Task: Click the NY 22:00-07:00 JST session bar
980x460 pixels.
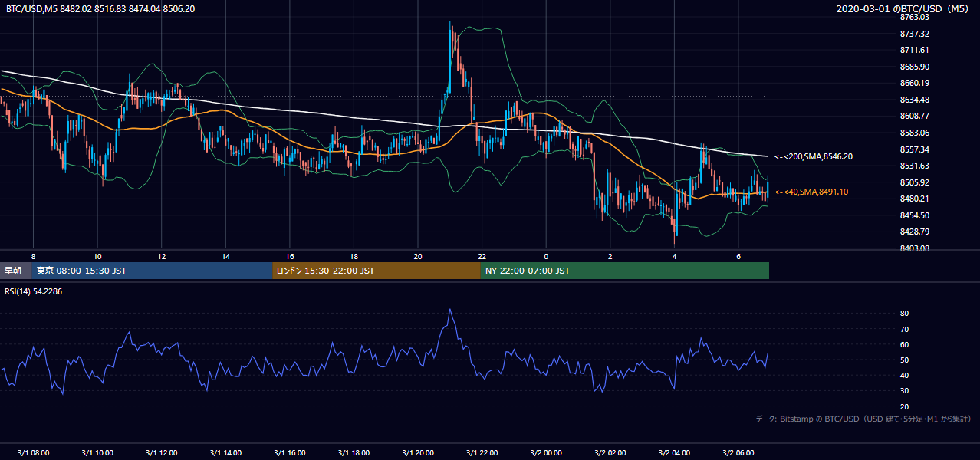Action: (x=625, y=271)
